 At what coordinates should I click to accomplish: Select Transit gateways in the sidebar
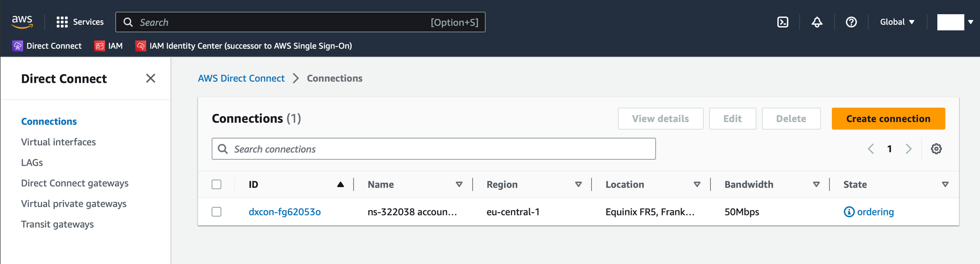57,224
